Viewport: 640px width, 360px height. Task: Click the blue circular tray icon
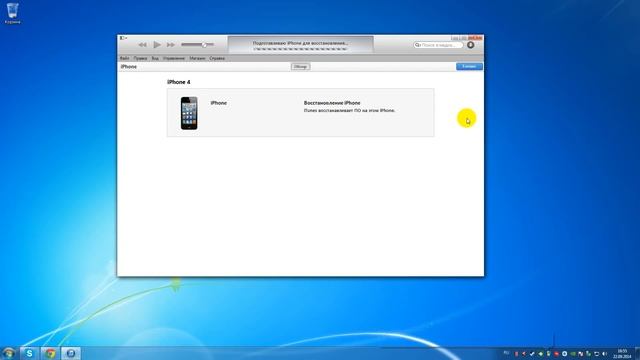[x=564, y=353]
